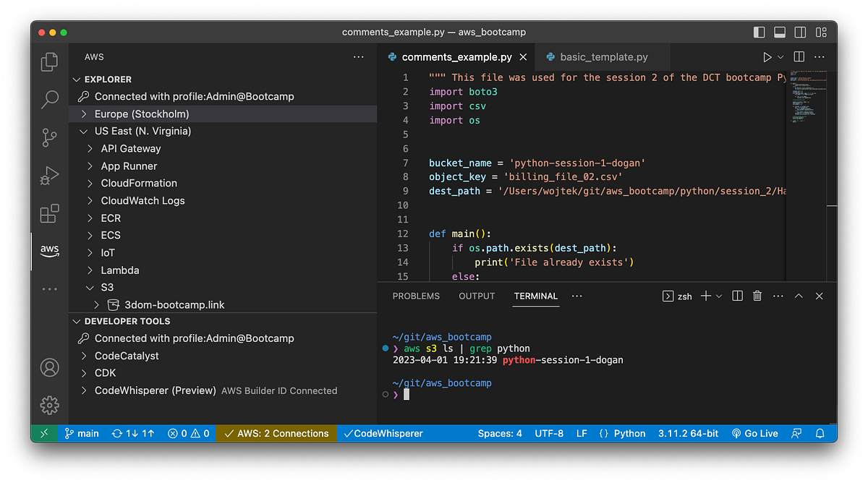
Task: Synchronize changes 1↓ 1↑ in status bar
Action: [133, 433]
